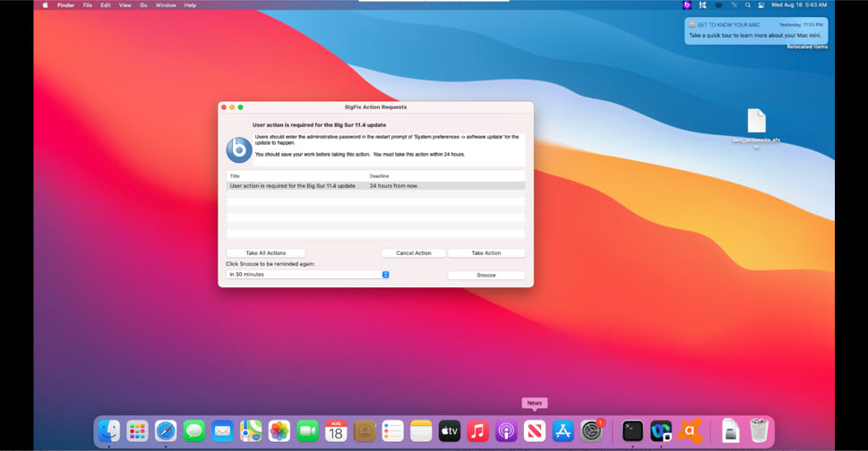Open the Window menu
The height and width of the screenshot is (451, 868).
[x=166, y=5]
